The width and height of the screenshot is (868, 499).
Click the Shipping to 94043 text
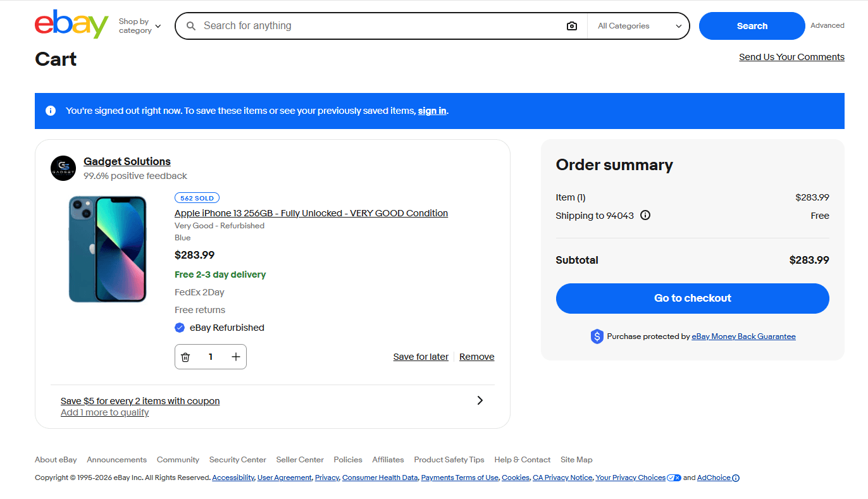(x=595, y=216)
